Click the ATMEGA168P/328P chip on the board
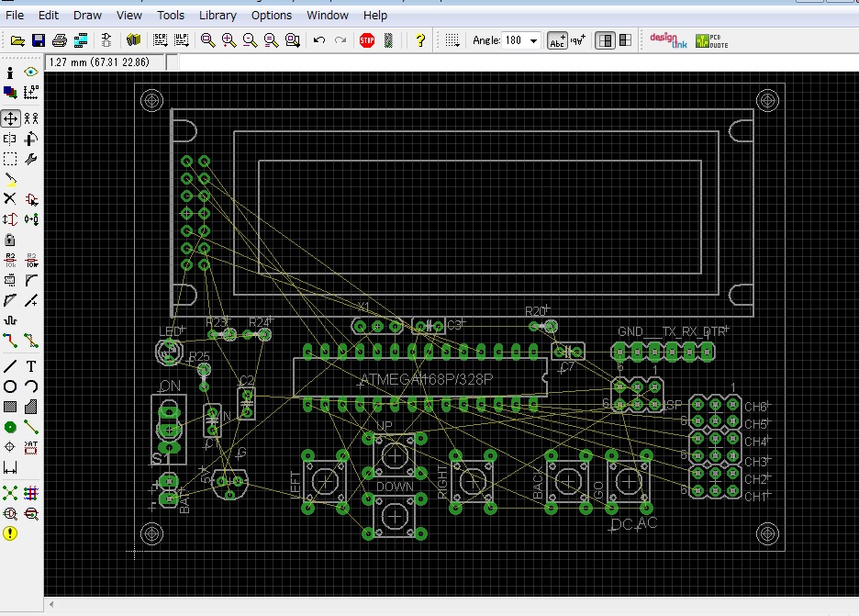 click(x=420, y=378)
